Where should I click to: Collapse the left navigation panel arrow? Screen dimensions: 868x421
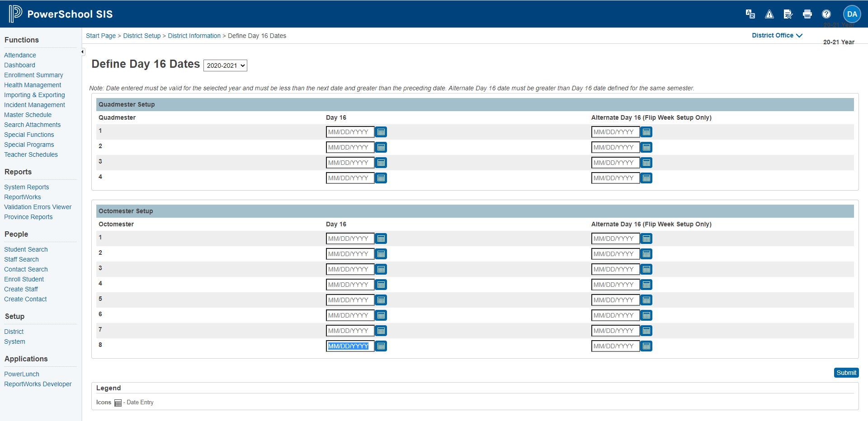[x=83, y=52]
